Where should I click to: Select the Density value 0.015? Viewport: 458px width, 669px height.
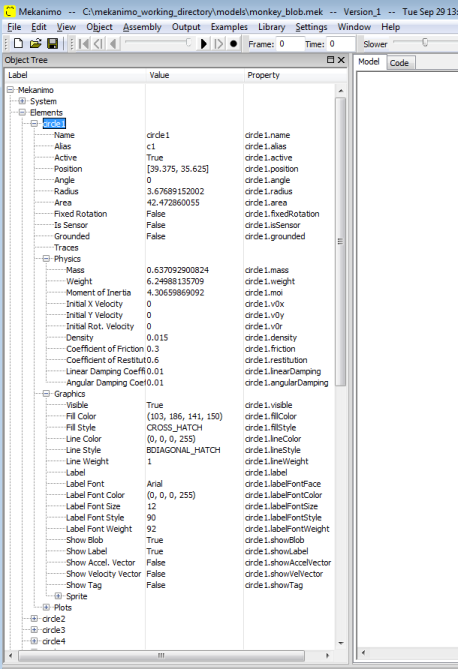click(x=157, y=337)
